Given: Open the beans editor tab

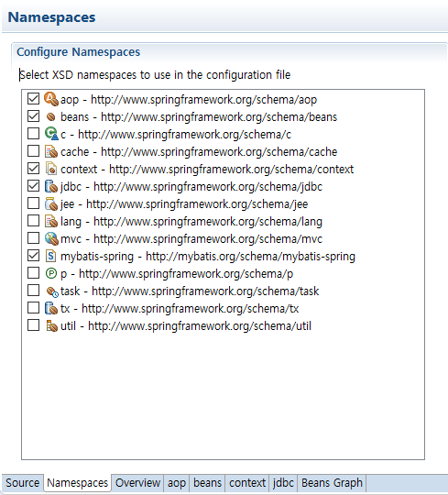Looking at the screenshot, I should pyautogui.click(x=207, y=483).
